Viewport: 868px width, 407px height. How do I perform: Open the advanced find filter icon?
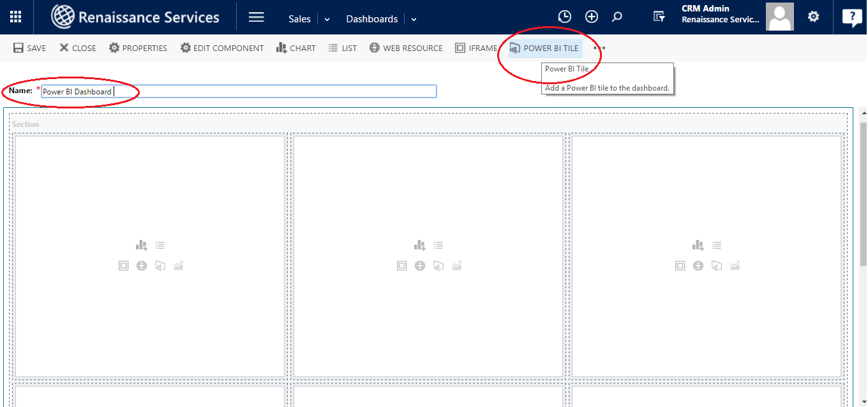pyautogui.click(x=659, y=17)
